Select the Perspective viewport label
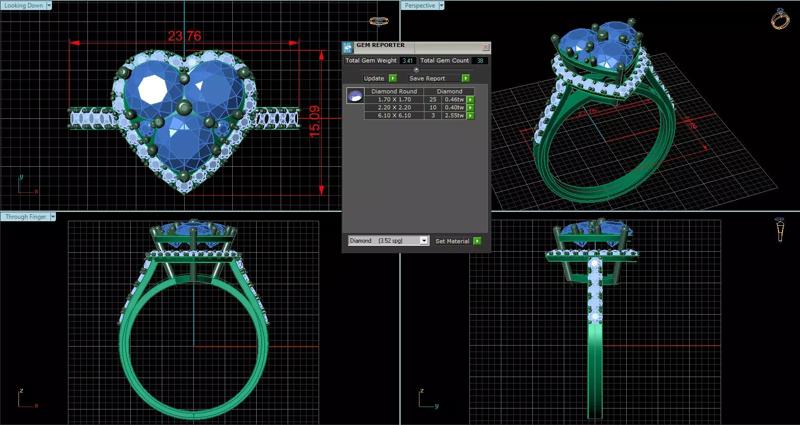This screenshot has height=425, width=800. (x=419, y=5)
